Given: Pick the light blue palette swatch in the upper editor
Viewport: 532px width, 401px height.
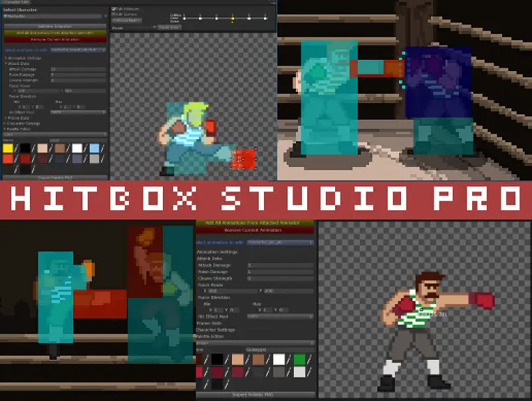Looking at the screenshot, I should pyautogui.click(x=94, y=148).
